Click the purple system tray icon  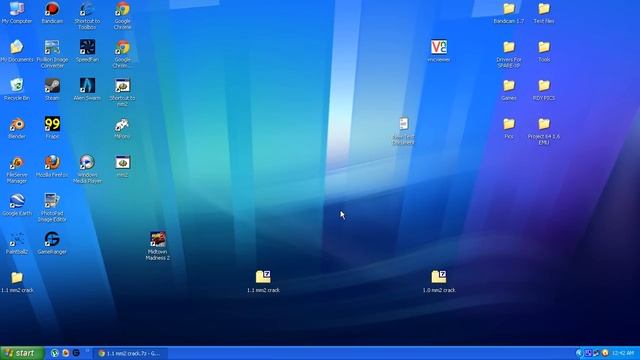[x=588, y=353]
